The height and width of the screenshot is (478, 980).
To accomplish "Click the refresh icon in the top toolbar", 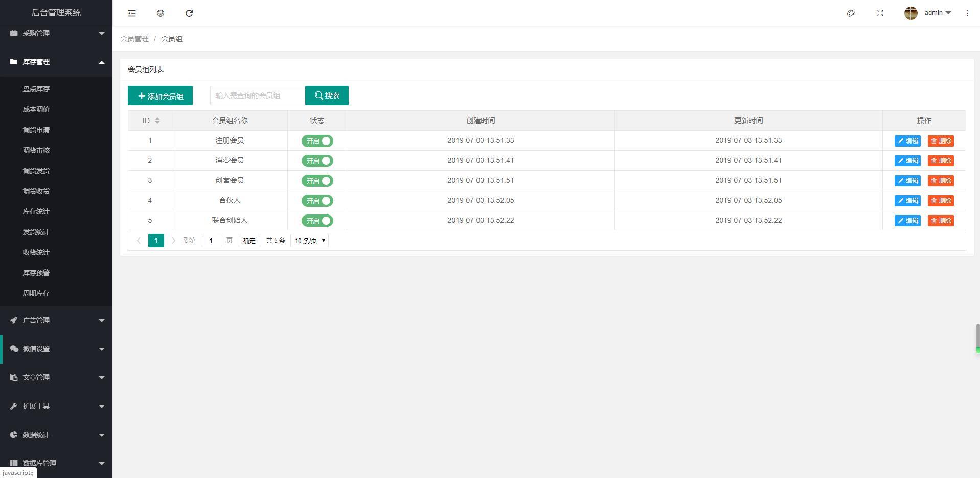I will pyautogui.click(x=189, y=13).
